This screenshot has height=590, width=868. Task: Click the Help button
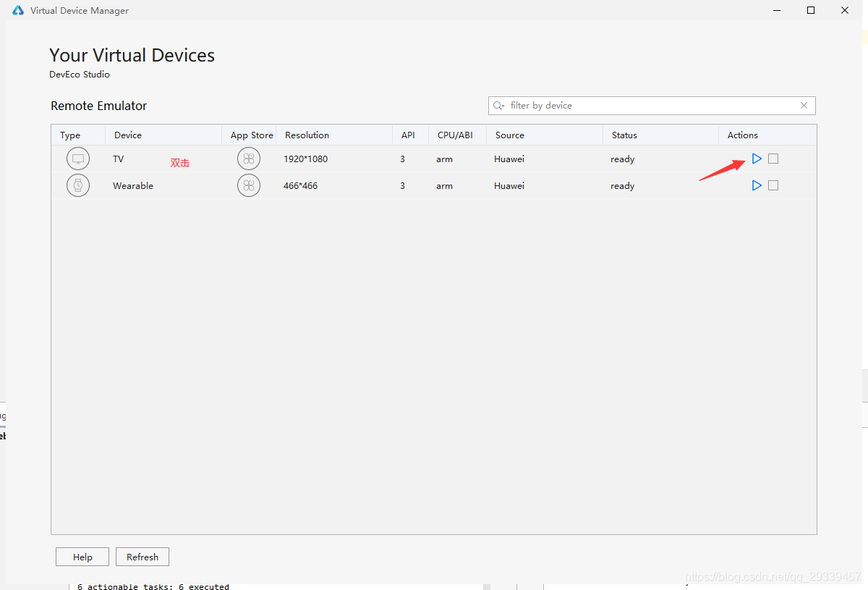pyautogui.click(x=82, y=557)
